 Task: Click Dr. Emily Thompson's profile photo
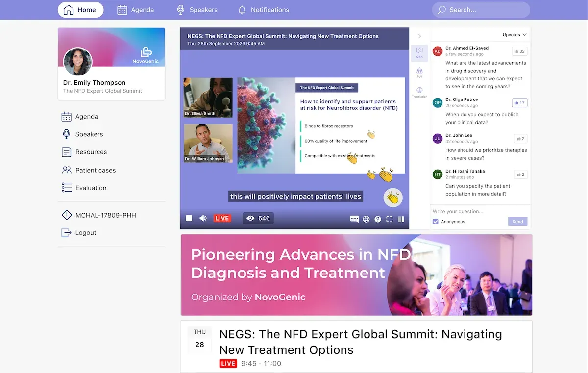pos(78,61)
